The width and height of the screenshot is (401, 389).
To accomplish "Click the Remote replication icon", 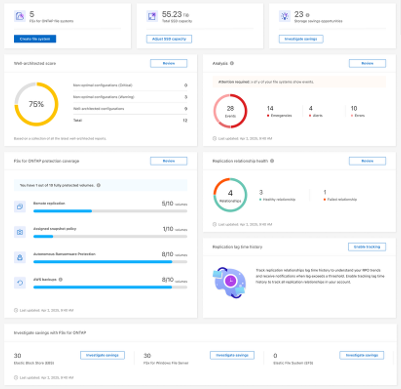I will coord(20,207).
